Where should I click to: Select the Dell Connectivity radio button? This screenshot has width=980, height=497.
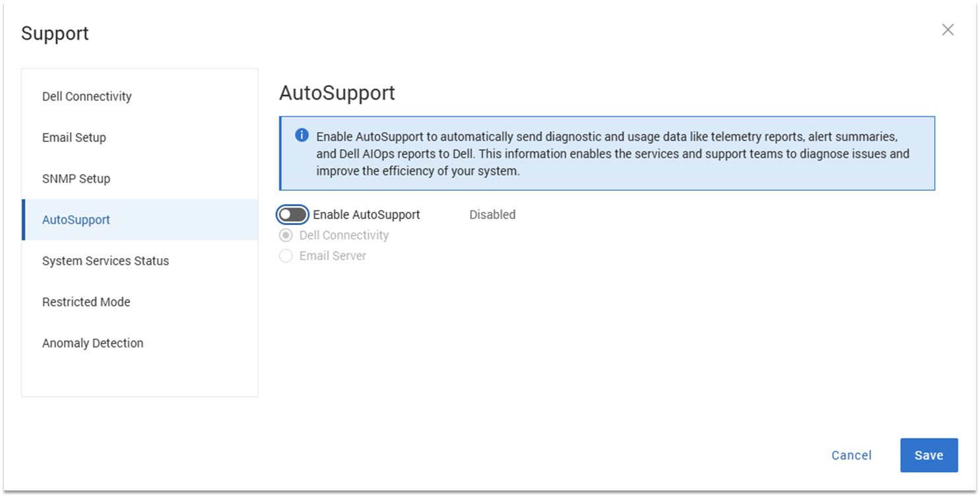coord(285,235)
